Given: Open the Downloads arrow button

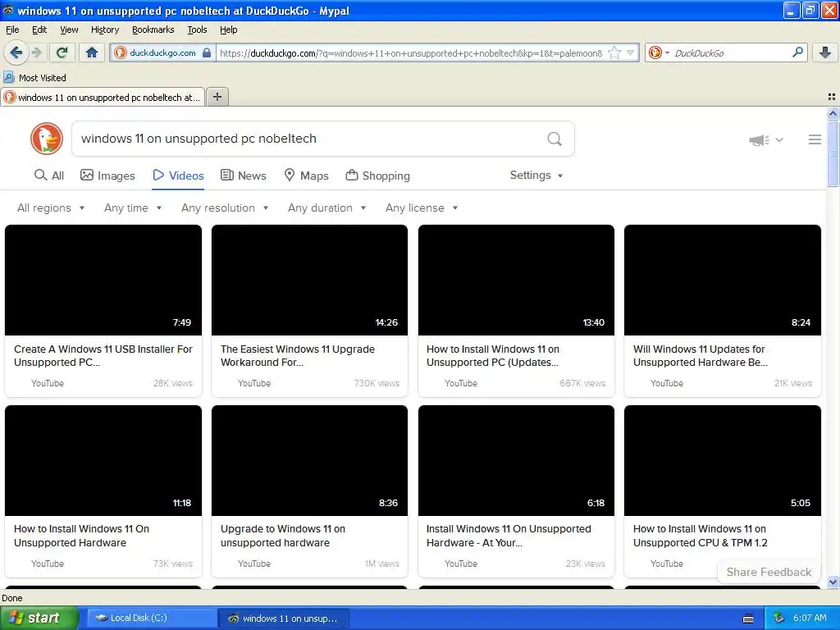Looking at the screenshot, I should click(x=825, y=52).
